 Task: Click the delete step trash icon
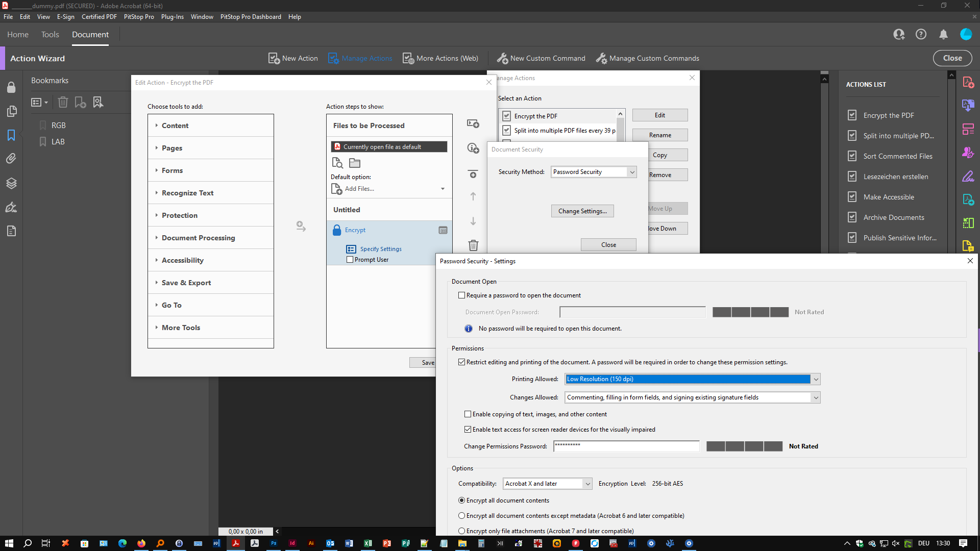click(473, 245)
